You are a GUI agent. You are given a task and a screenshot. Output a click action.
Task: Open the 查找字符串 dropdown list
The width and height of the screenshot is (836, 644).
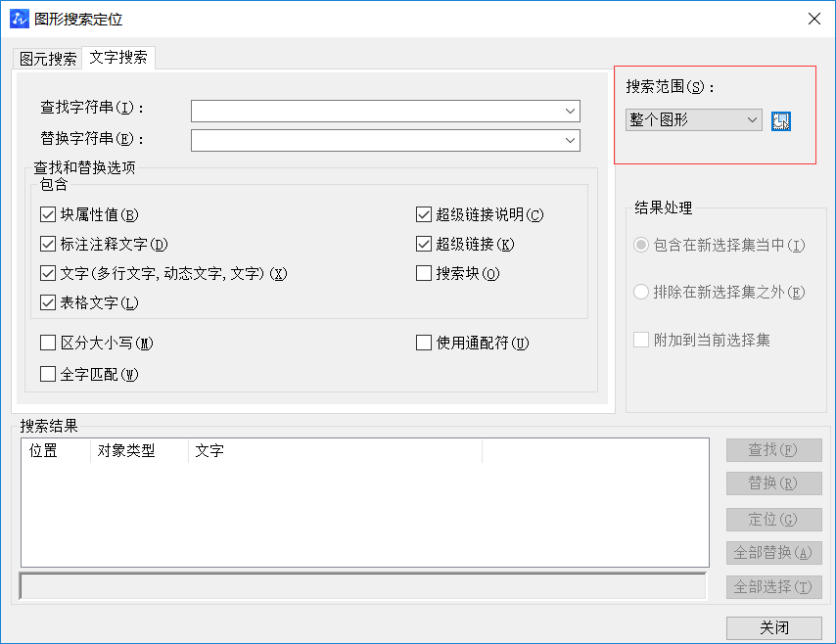click(569, 111)
